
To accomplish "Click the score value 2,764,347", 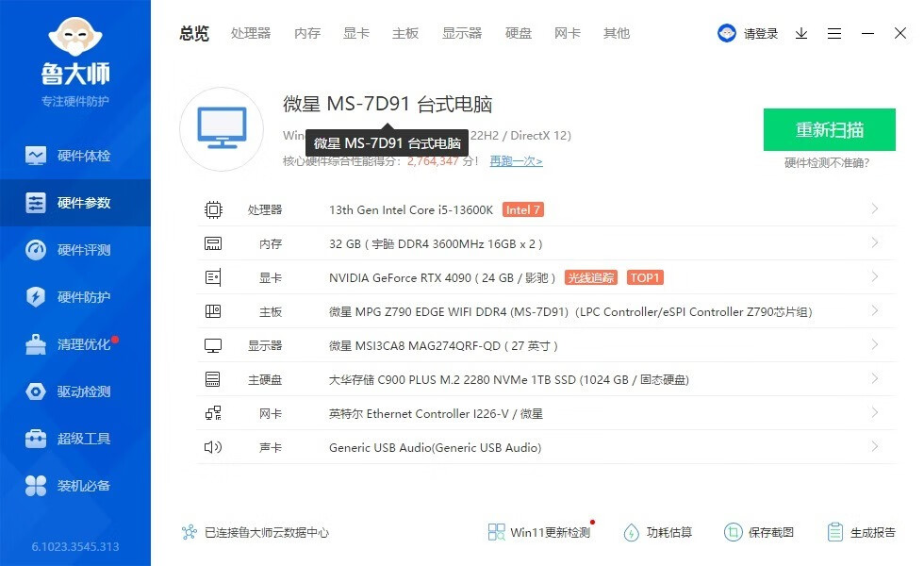I will tap(433, 161).
